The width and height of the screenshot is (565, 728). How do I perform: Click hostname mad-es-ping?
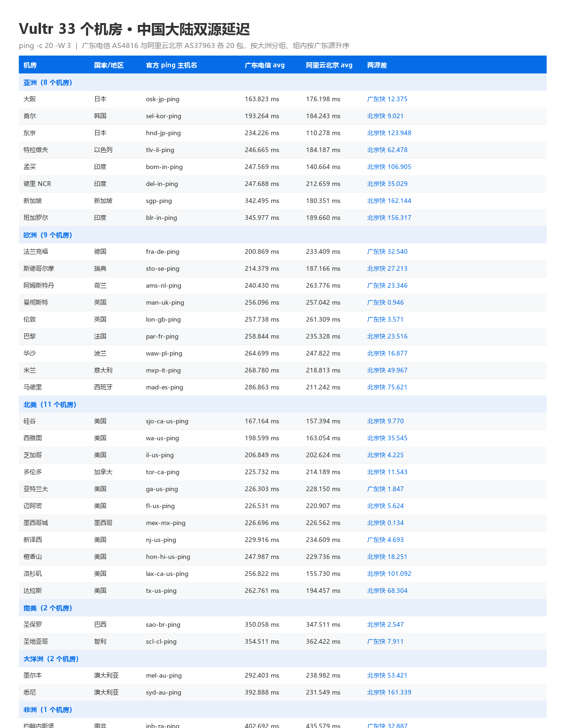164,388
